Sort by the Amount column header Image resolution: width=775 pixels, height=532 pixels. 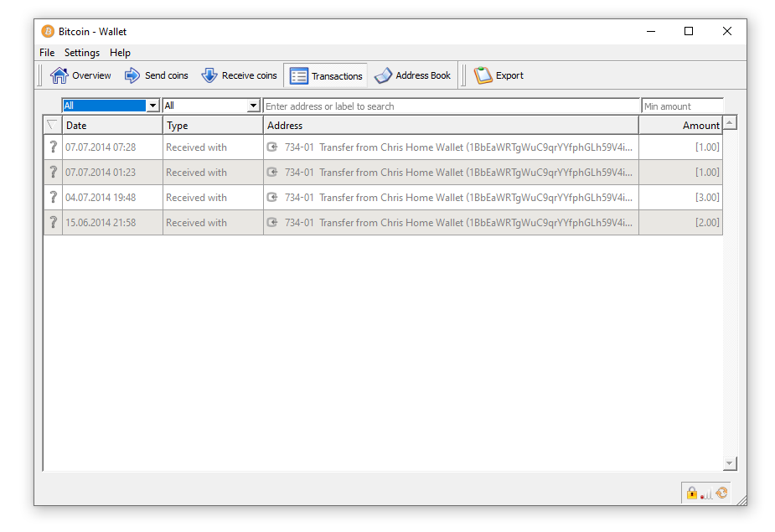pyautogui.click(x=680, y=126)
